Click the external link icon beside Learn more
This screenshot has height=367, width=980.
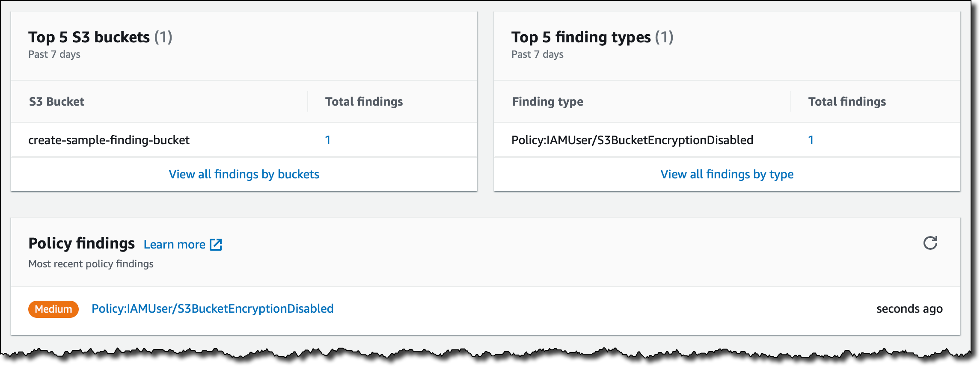coord(216,244)
